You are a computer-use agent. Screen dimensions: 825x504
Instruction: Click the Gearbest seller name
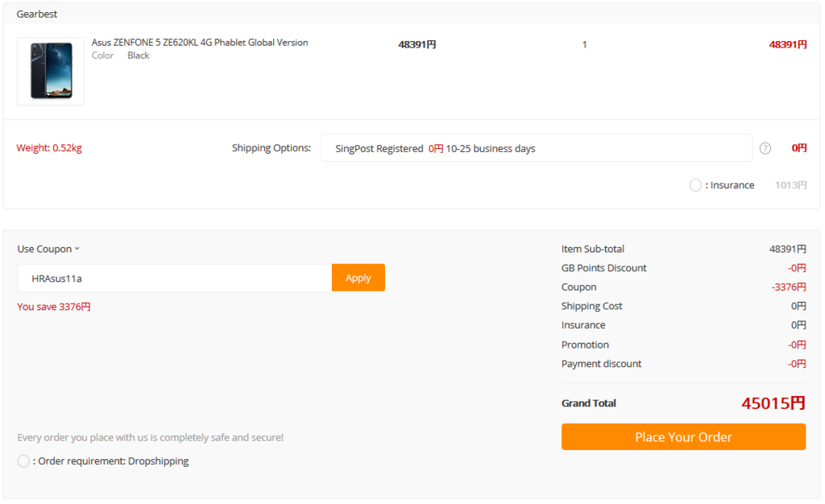coord(37,14)
